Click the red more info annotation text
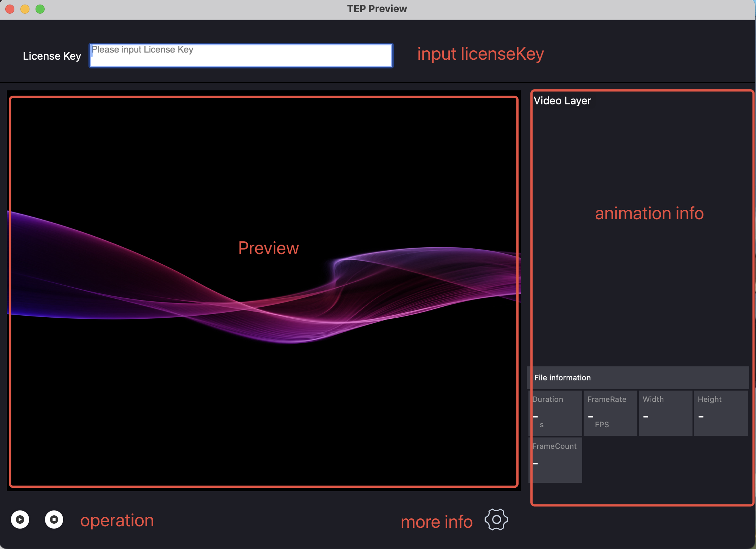This screenshot has height=549, width=756. (437, 522)
